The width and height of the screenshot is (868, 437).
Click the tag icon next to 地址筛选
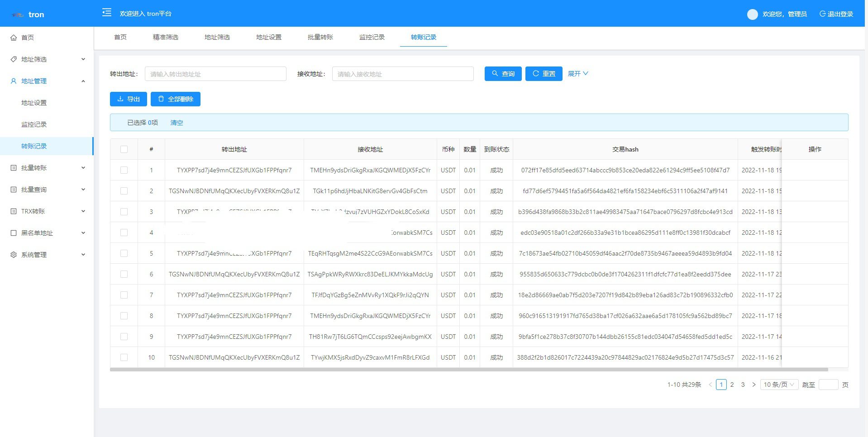click(14, 59)
